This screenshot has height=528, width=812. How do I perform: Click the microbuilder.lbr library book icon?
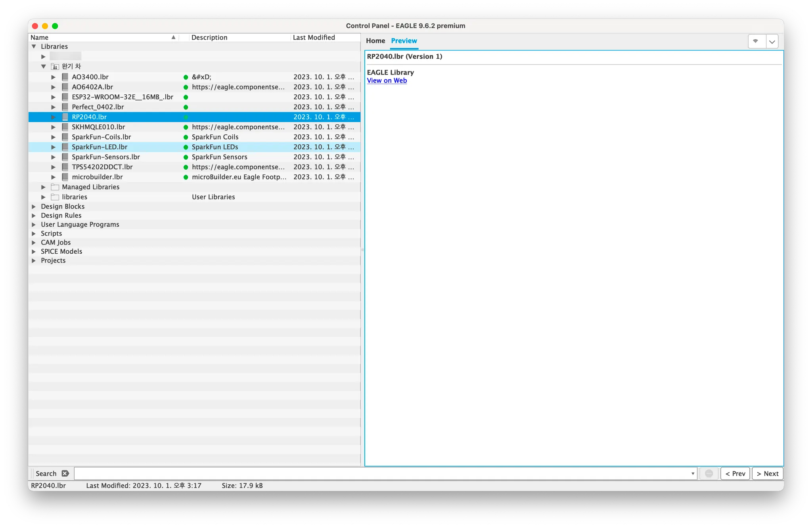(65, 177)
